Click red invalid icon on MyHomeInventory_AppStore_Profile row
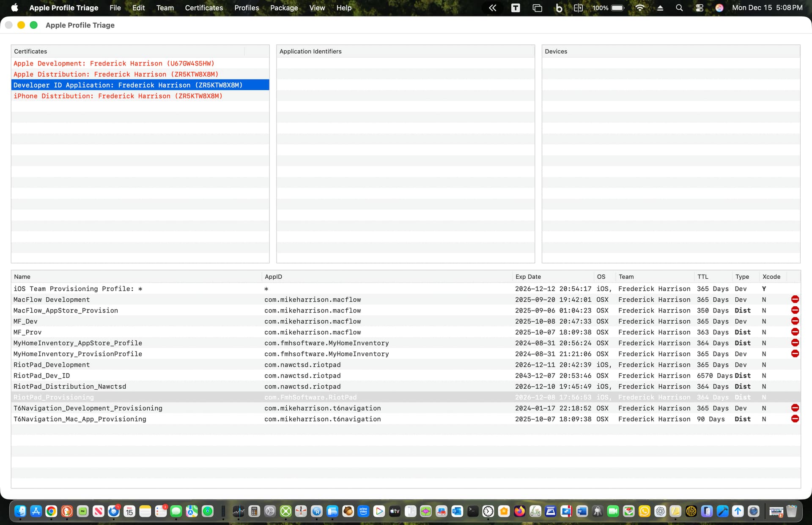Screen dimensions: 812x525 pyautogui.click(x=795, y=343)
